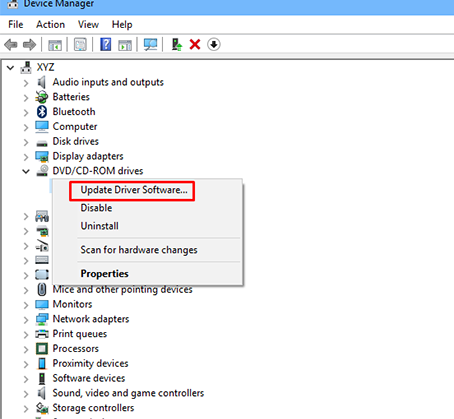Collapse the XYZ root computer node
The width and height of the screenshot is (454, 419).
[11, 68]
